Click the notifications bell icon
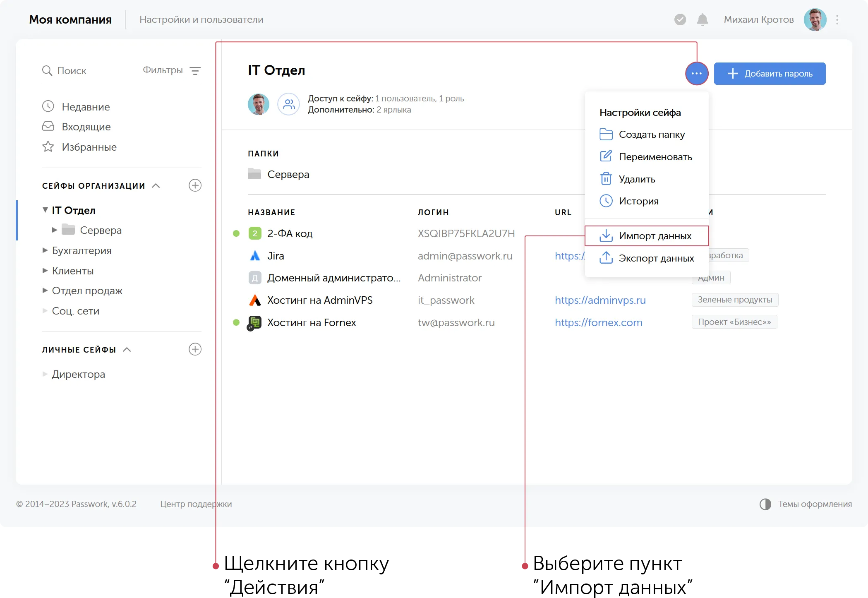Viewport: 868px width, 598px height. (702, 19)
